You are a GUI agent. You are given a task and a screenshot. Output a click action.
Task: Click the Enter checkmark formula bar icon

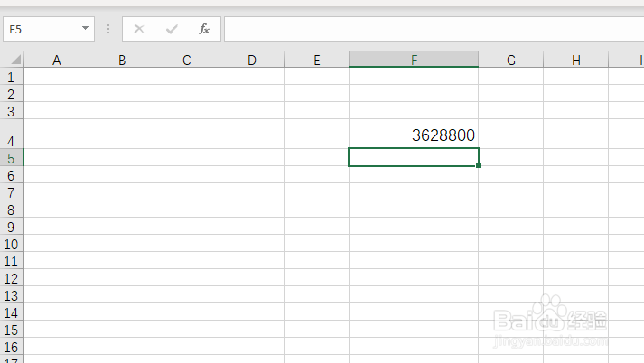[172, 29]
